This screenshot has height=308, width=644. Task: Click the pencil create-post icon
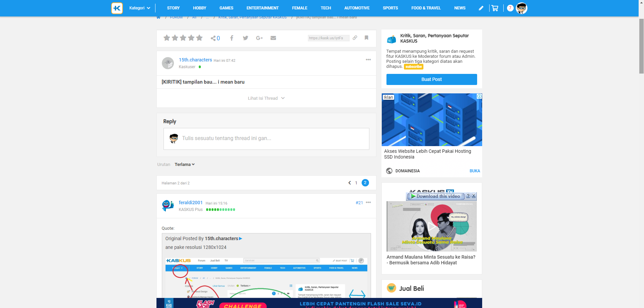coord(481,8)
